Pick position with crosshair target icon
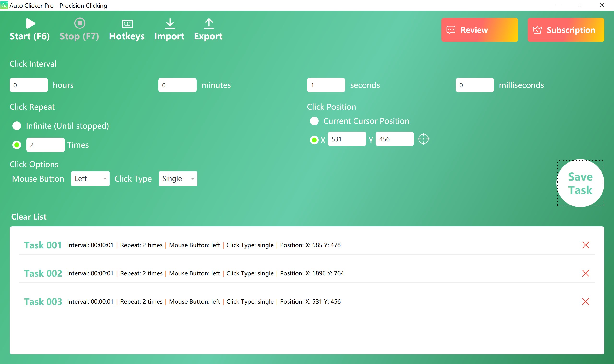The image size is (614, 364). (423, 139)
